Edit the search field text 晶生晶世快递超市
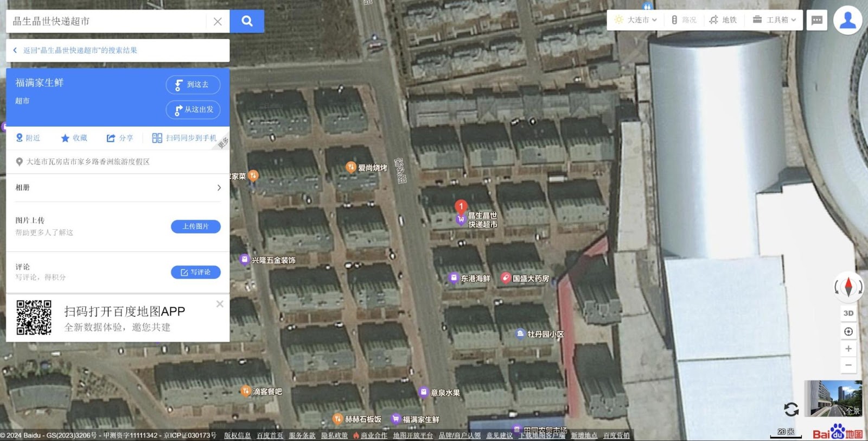 click(x=106, y=21)
